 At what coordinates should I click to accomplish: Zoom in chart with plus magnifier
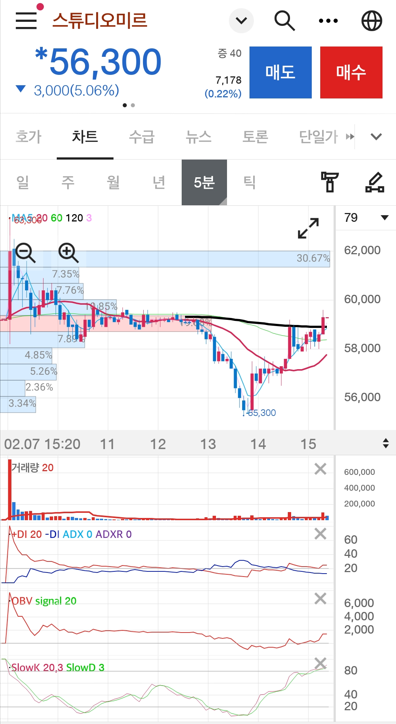tap(68, 253)
